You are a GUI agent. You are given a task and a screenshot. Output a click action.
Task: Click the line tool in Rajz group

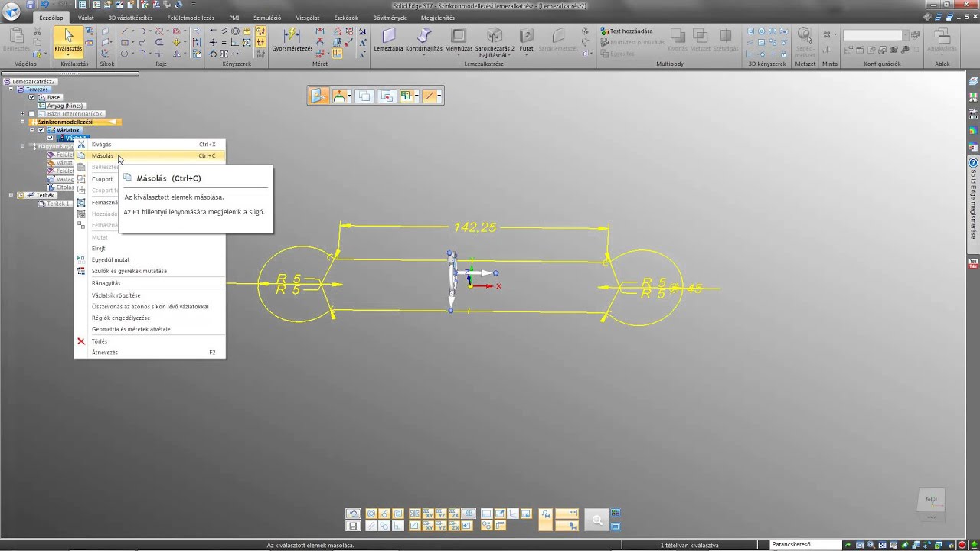tap(125, 31)
